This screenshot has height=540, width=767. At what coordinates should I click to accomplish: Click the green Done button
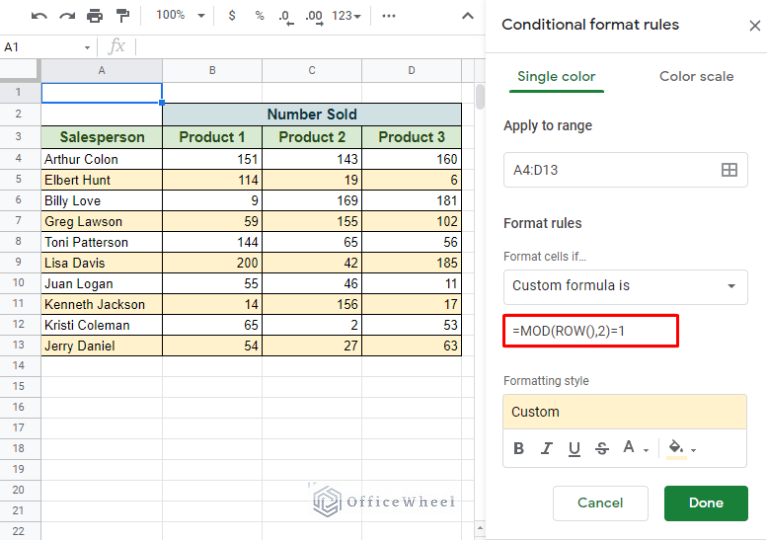pos(705,503)
